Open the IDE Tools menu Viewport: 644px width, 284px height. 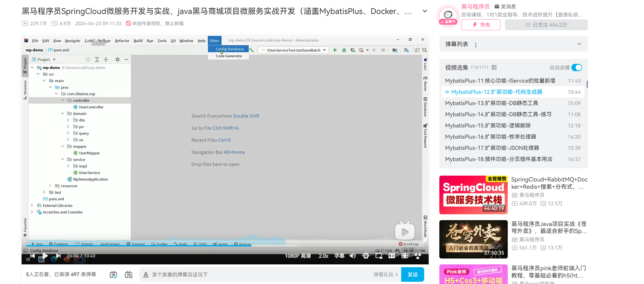(162, 41)
